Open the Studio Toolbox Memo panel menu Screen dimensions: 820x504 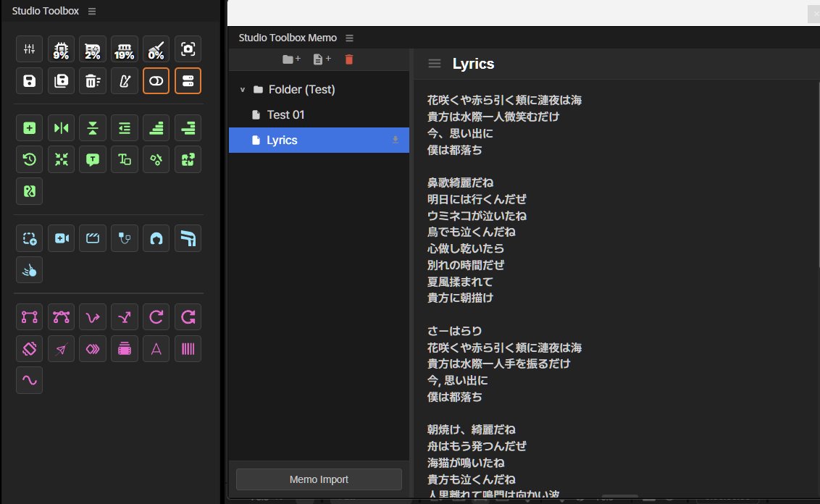coord(349,38)
